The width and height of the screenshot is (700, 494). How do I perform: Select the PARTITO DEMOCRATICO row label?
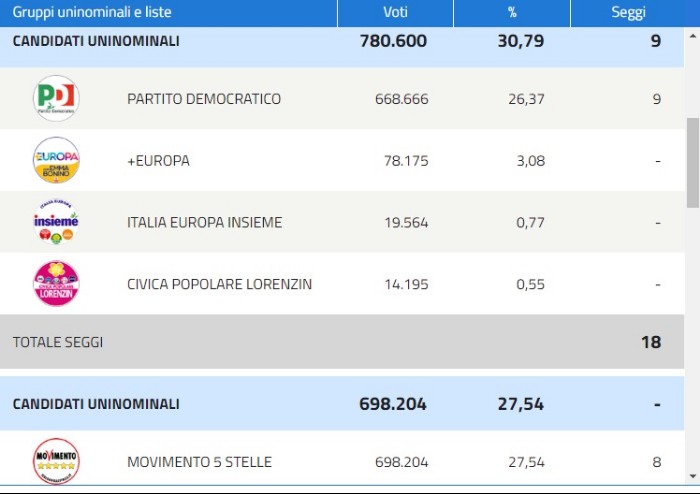(204, 99)
